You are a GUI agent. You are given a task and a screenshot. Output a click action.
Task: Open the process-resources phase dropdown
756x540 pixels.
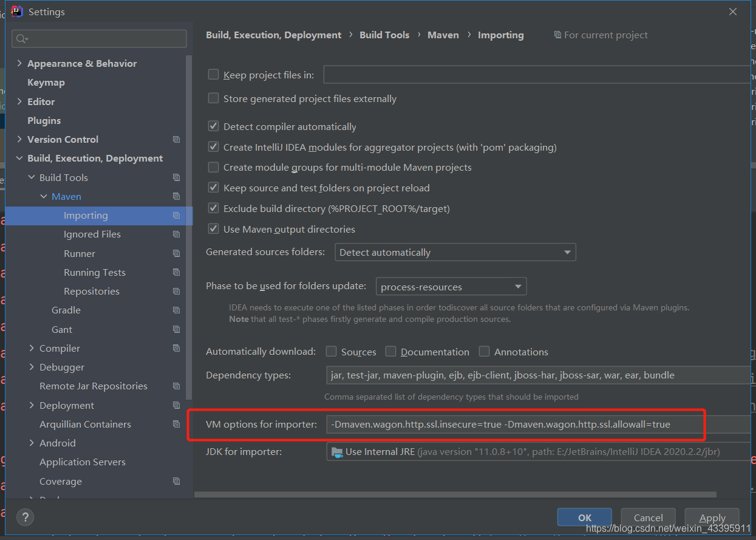coord(451,287)
